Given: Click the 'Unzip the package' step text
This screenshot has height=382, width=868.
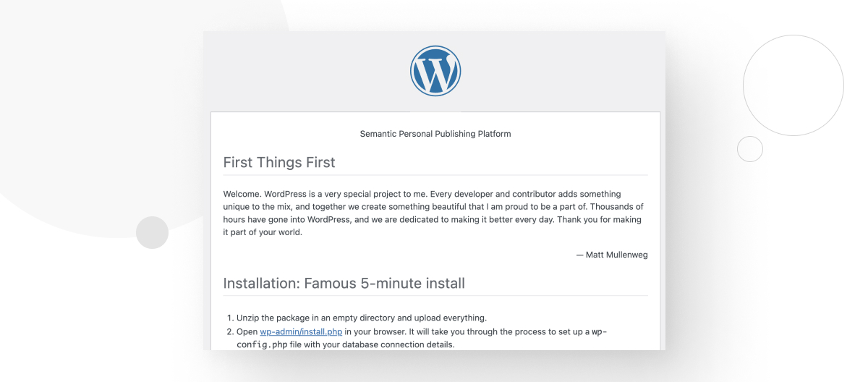Looking at the screenshot, I should pos(362,318).
